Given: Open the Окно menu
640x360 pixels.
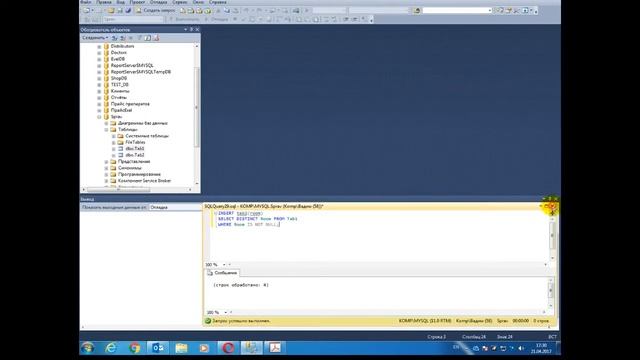Looking at the screenshot, I should pyautogui.click(x=198, y=2).
